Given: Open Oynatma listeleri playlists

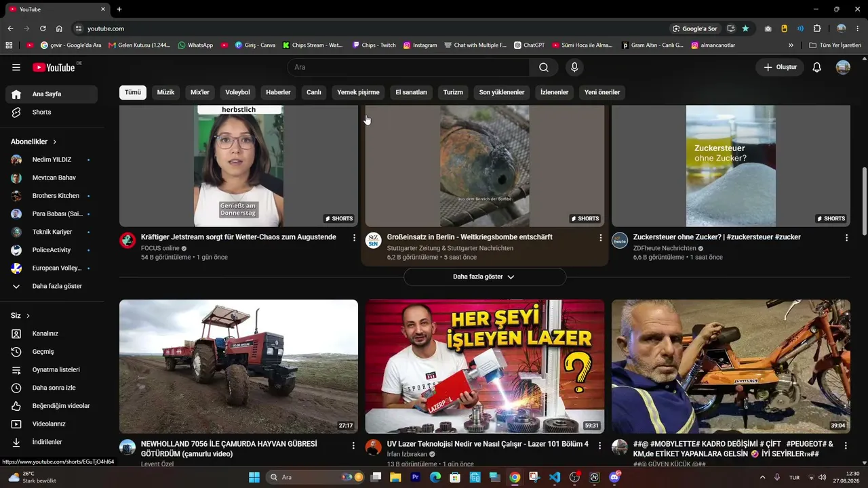Looking at the screenshot, I should point(52,369).
